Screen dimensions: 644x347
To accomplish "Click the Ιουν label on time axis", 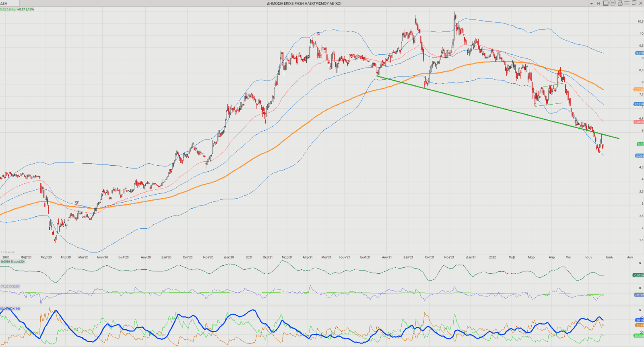I will (x=589, y=257).
